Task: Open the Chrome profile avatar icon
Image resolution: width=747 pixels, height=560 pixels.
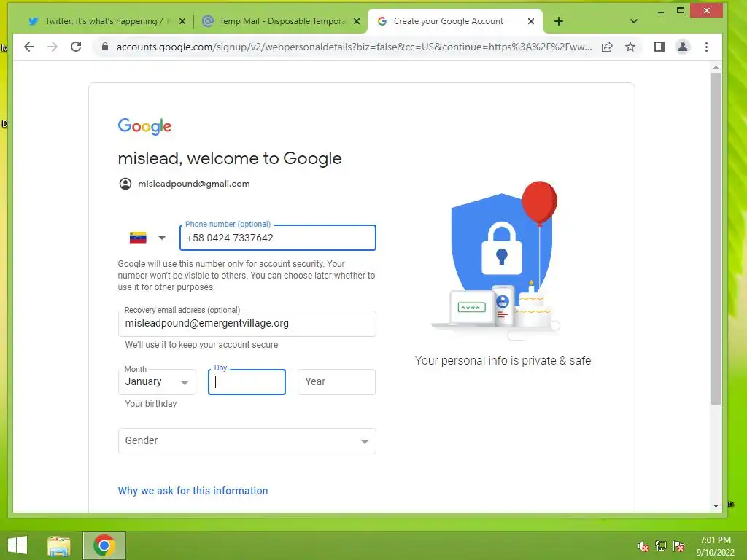Action: [683, 47]
